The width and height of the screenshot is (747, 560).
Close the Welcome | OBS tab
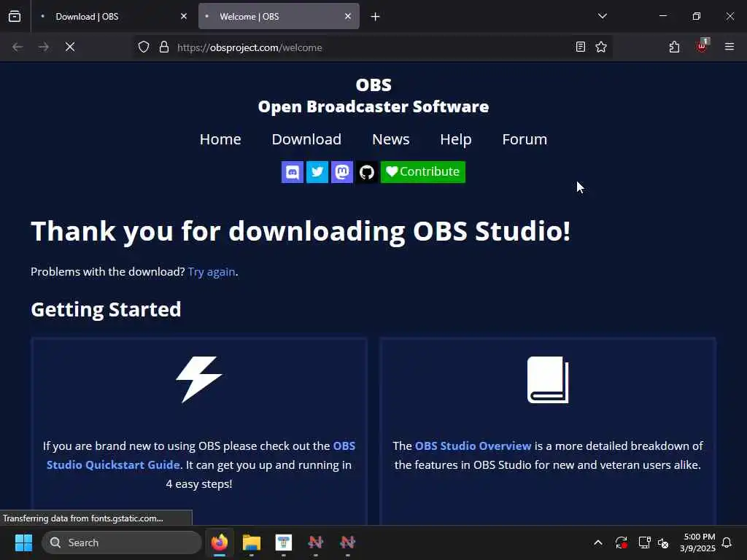pyautogui.click(x=348, y=16)
